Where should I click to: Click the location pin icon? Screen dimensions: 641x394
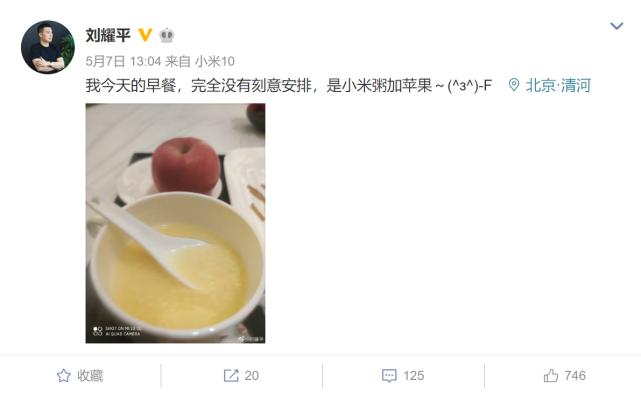[514, 85]
